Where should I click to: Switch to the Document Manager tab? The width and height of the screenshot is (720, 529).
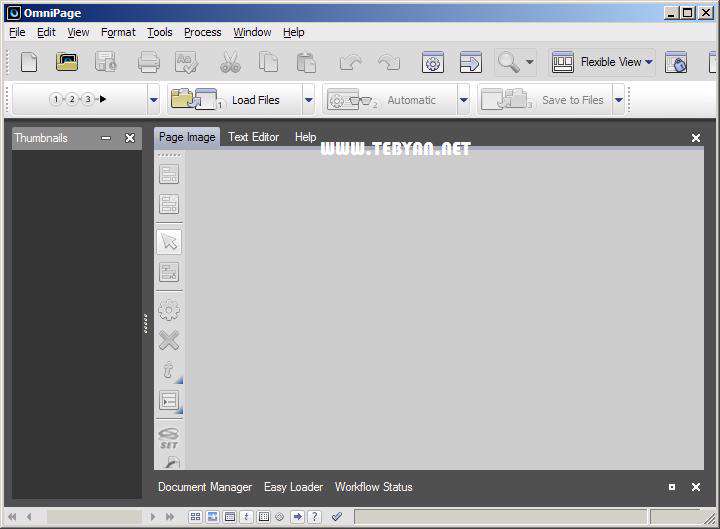point(205,487)
